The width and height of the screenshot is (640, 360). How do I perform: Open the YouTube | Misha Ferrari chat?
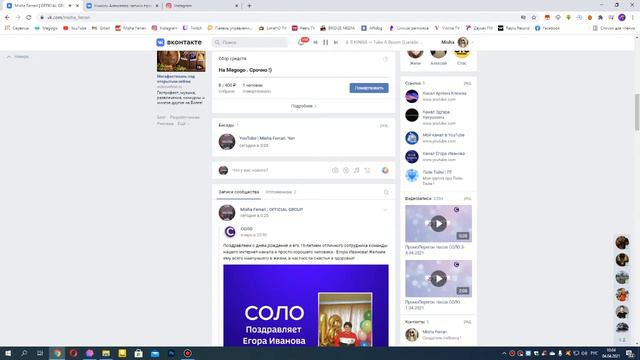click(x=267, y=138)
